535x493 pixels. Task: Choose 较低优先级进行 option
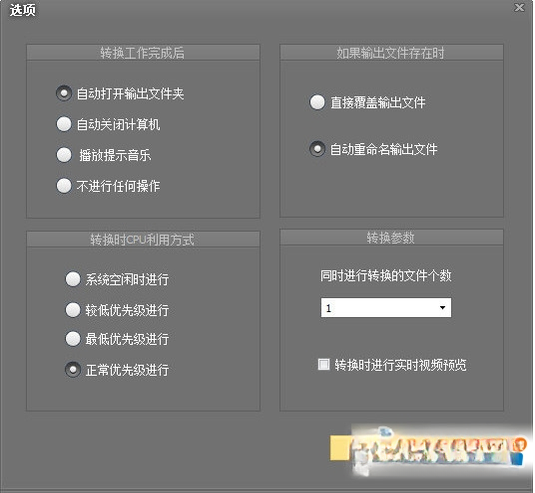click(73, 310)
